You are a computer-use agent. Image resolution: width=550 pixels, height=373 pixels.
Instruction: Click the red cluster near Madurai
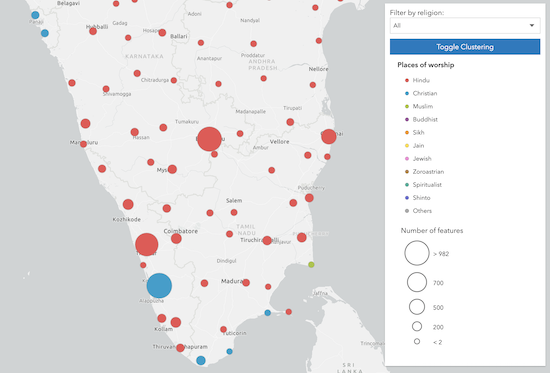[x=246, y=282]
